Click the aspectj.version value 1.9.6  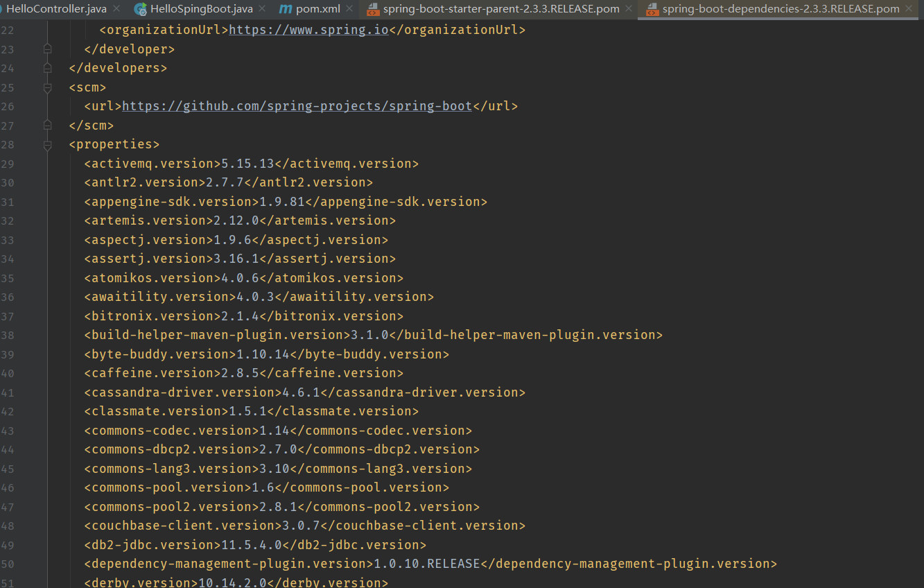point(232,240)
